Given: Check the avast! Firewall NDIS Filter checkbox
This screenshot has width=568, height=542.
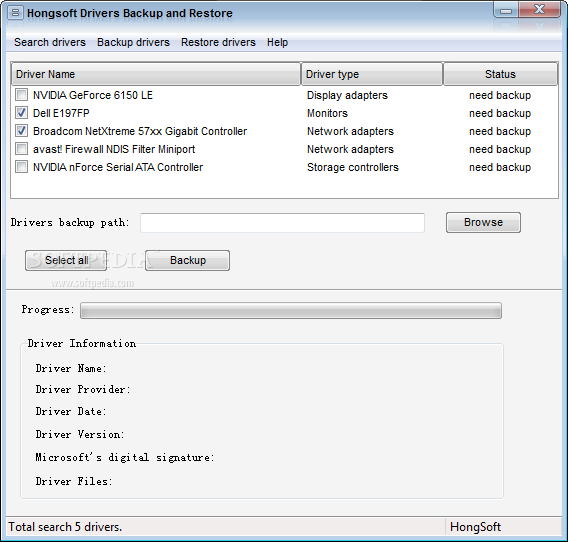Looking at the screenshot, I should pyautogui.click(x=21, y=149).
